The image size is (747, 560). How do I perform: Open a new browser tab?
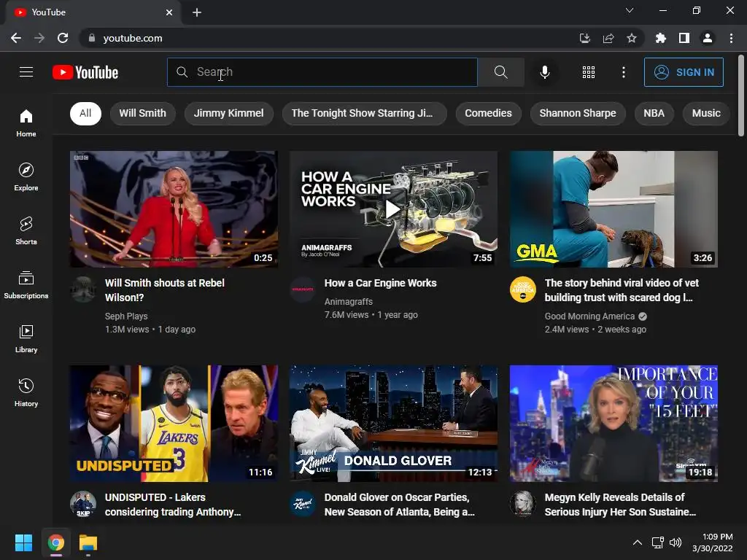coord(197,12)
